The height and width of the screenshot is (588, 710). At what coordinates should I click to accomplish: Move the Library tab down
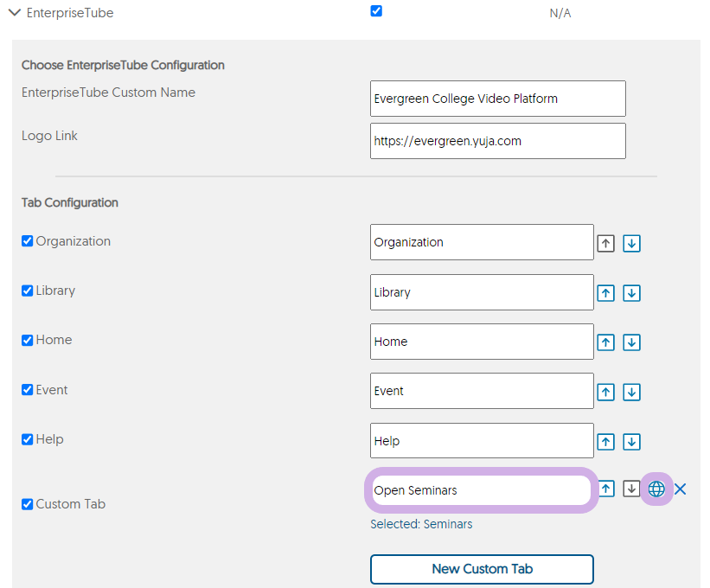631,293
